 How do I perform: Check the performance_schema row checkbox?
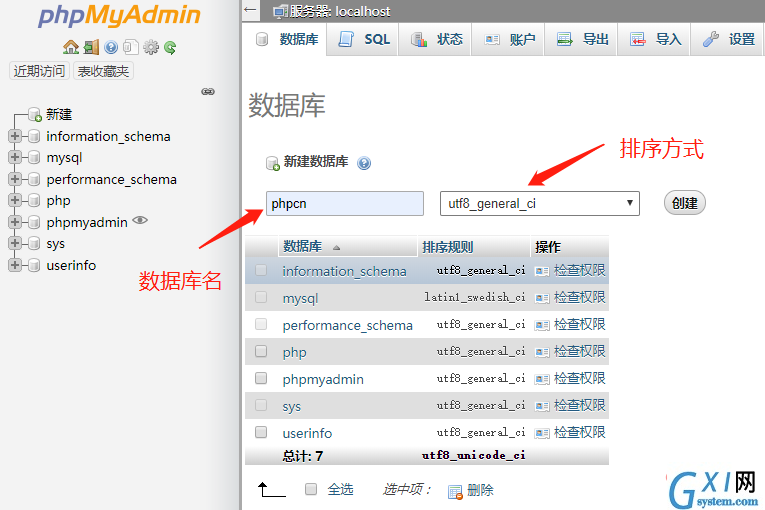[261, 324]
